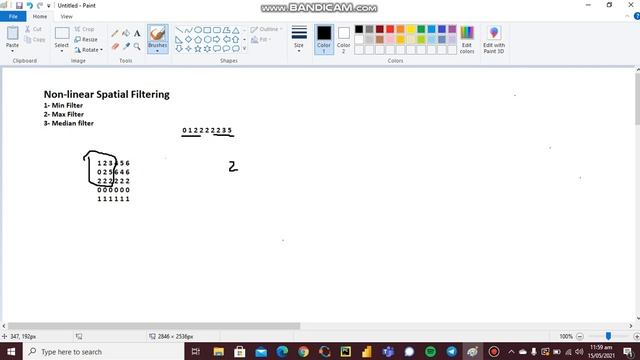Click the Paste clipboard icon
Viewport: 640px width, 360px height.
pos(12,33)
